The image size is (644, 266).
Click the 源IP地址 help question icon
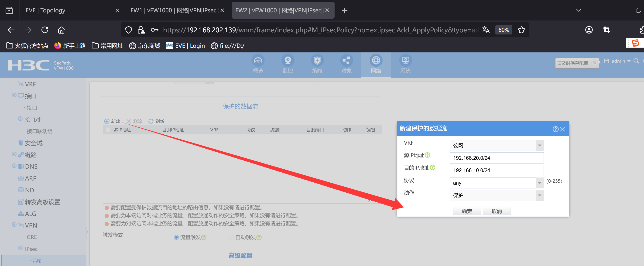(x=428, y=155)
